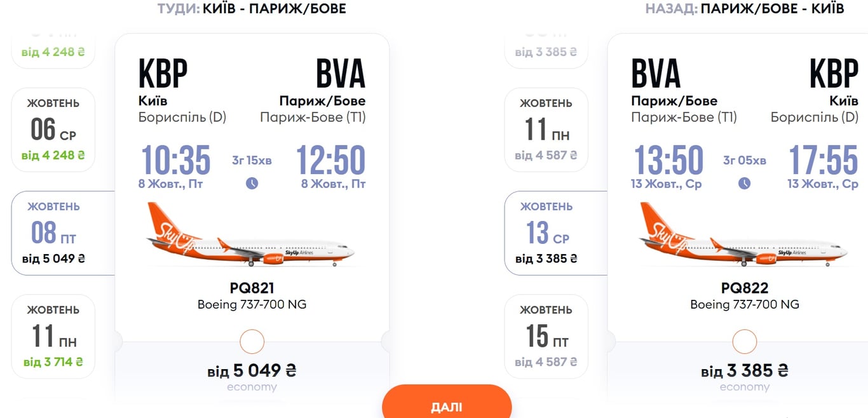Choose outbound date 06 СР October
868x418 pixels.
coord(53,130)
